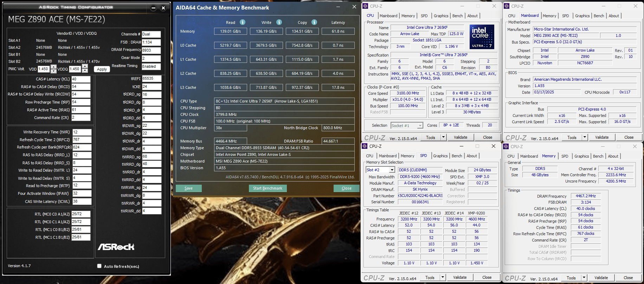
Task: Close the ASRock Timing Configurator window
Action: pos(163,8)
